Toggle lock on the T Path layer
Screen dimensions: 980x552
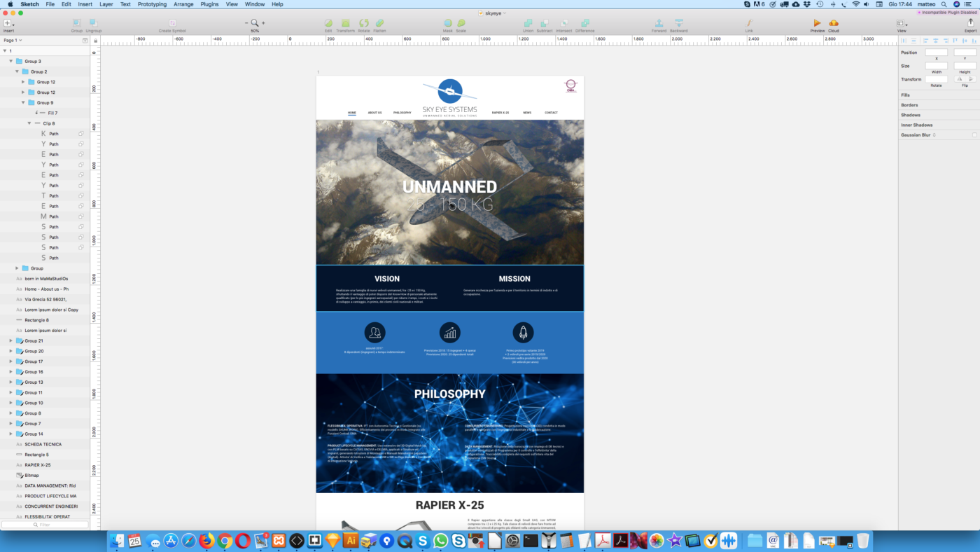pyautogui.click(x=81, y=196)
